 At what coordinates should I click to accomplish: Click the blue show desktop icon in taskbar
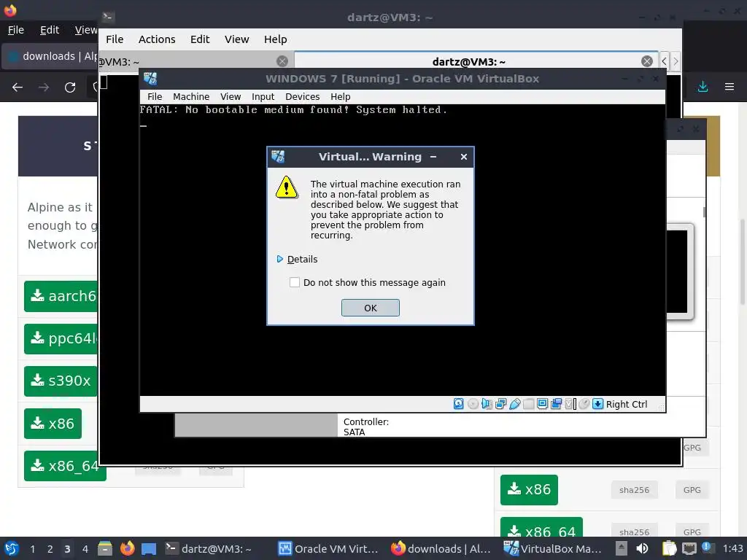pyautogui.click(x=149, y=548)
